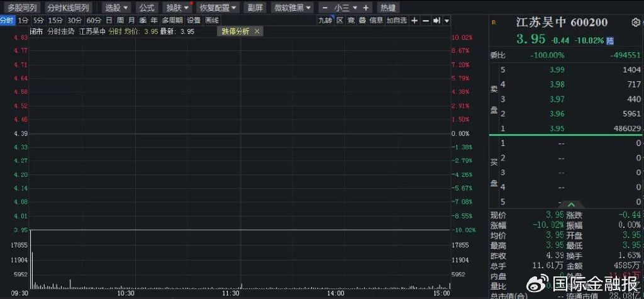Select the 多周期 period tab
The width and height of the screenshot is (644, 299).
172,20
